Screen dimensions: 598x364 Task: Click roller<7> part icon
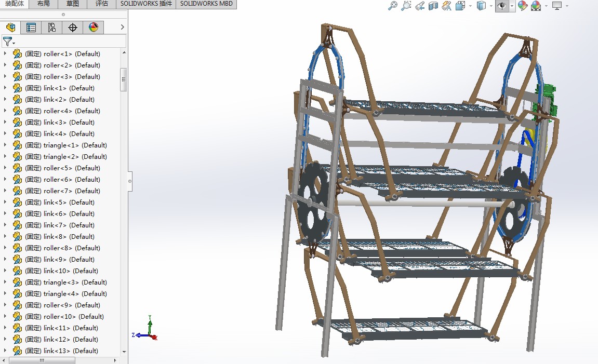[x=17, y=191]
